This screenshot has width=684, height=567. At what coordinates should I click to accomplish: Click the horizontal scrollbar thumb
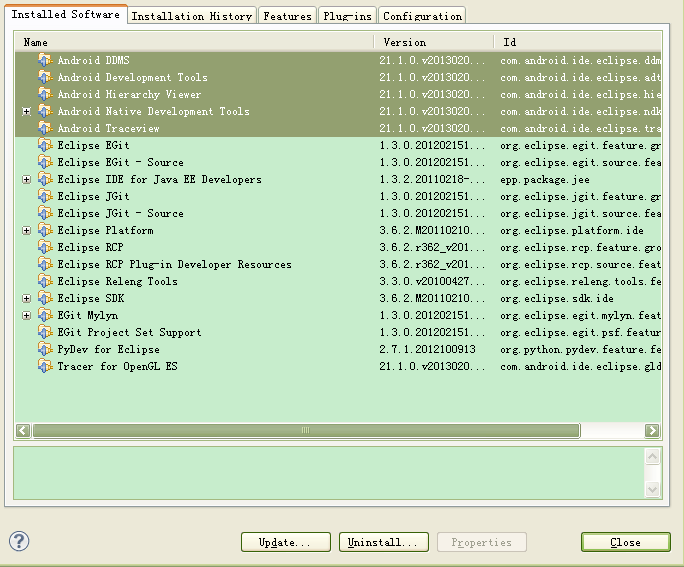[x=306, y=430]
